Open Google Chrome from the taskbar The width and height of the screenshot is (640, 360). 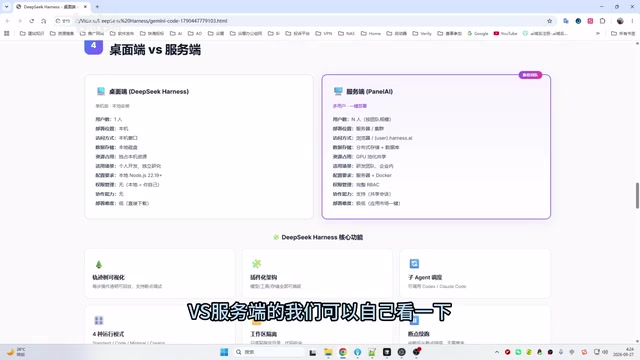343,352
